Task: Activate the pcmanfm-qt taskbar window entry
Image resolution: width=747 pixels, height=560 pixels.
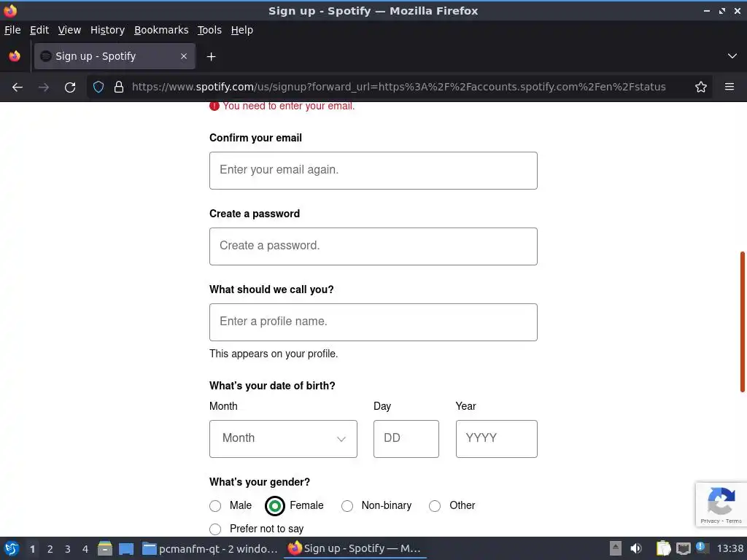Action: click(210, 548)
